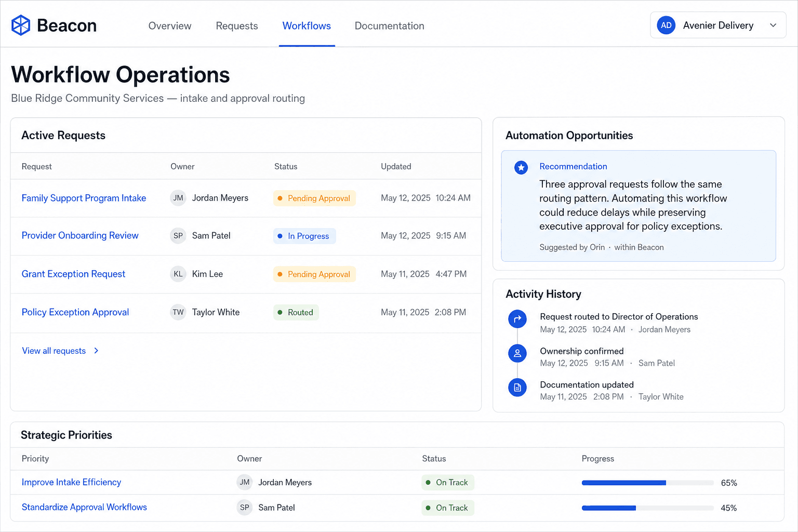Click SP avatar in Standardize Approval Workflows row
The image size is (798, 532).
[245, 507]
